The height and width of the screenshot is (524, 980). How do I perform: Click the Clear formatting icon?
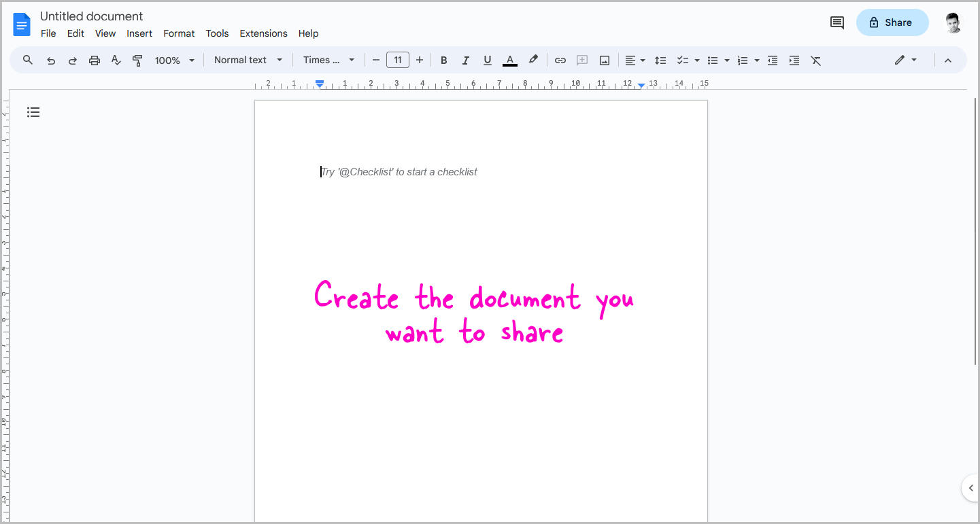816,60
